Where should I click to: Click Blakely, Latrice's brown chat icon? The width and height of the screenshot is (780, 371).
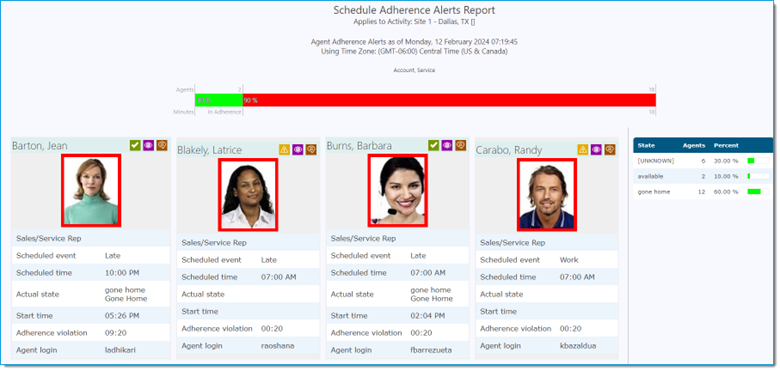311,150
